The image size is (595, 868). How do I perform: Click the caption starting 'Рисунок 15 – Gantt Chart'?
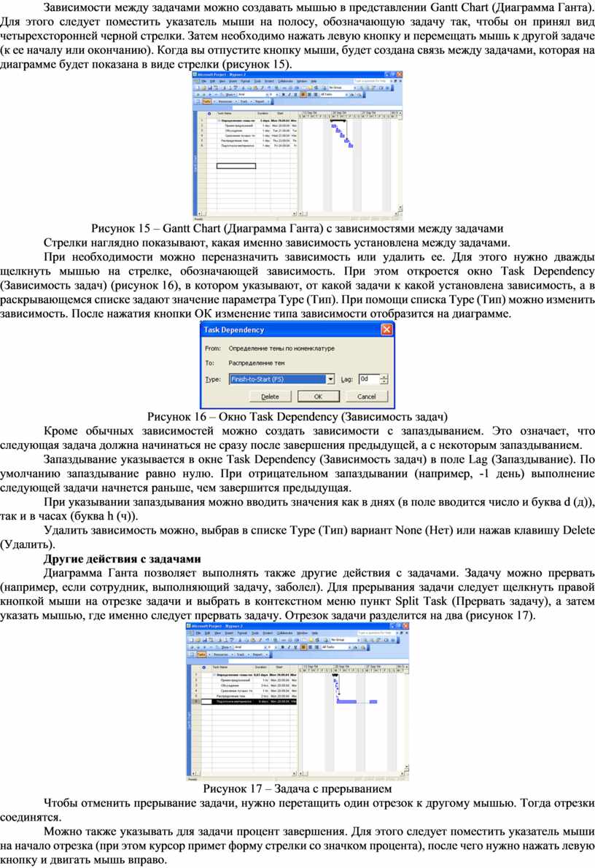[x=297, y=228]
